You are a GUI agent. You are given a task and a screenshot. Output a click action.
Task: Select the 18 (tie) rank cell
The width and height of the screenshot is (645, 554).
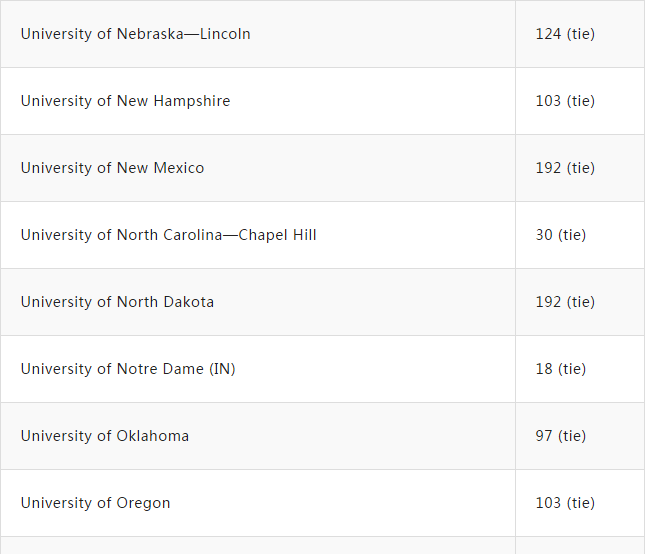561,369
